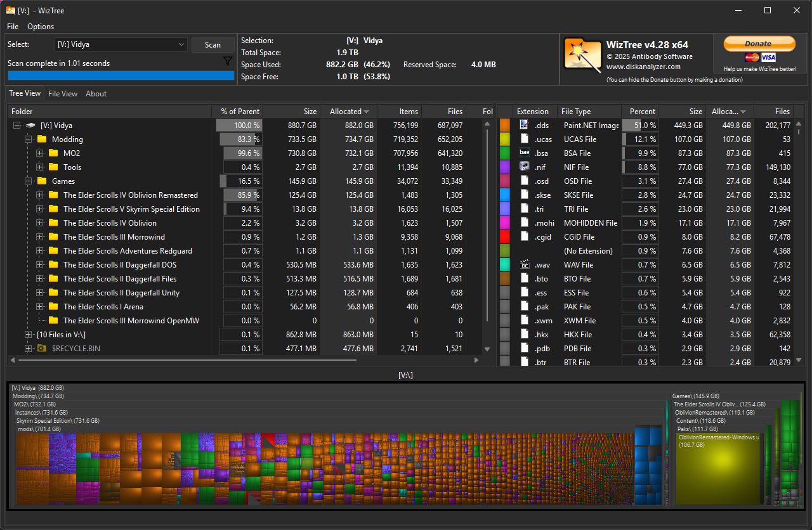Viewport: 812px width, 530px height.
Task: Click the .nif file type icon
Action: click(x=525, y=167)
